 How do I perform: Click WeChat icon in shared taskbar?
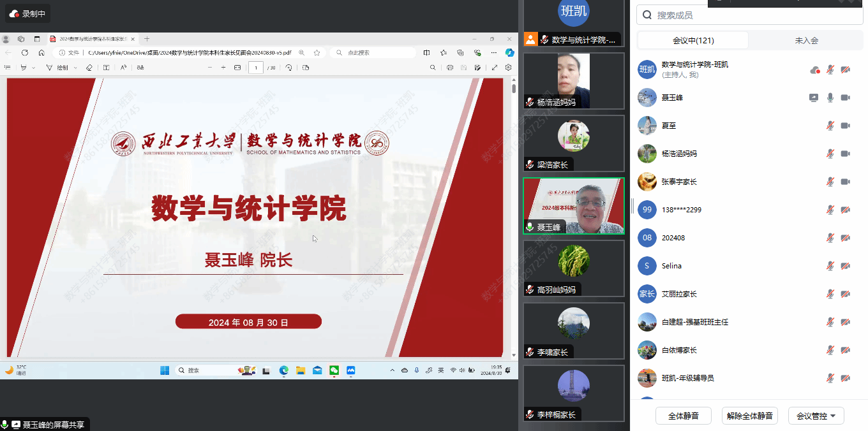click(334, 370)
